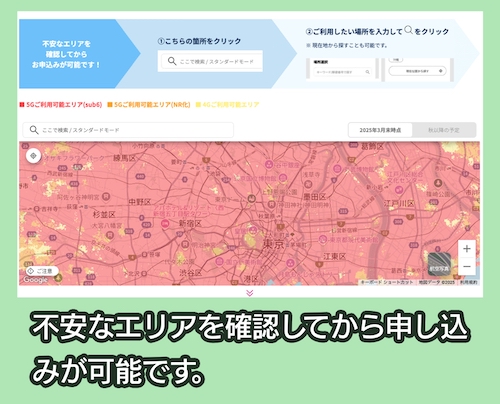Image resolution: width=500 pixels, height=404 pixels.
Task: Click the 新宿区 label on the map
Action: tap(190, 223)
